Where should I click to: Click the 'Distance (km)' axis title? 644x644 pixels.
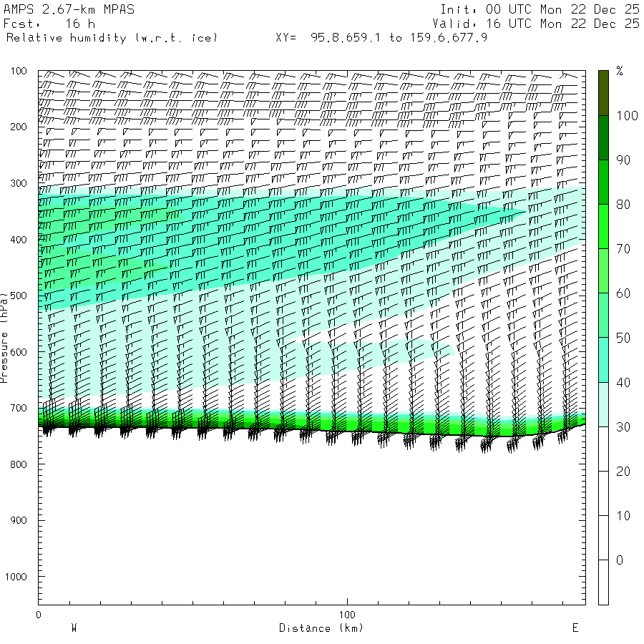point(321,628)
